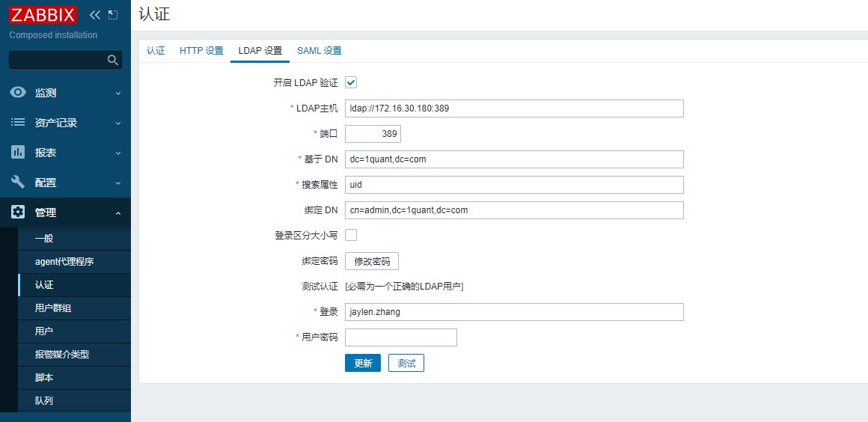Viewport: 868px width, 422px height.
Task: Expand the 监测 menu chevron
Action: pyautogui.click(x=117, y=94)
